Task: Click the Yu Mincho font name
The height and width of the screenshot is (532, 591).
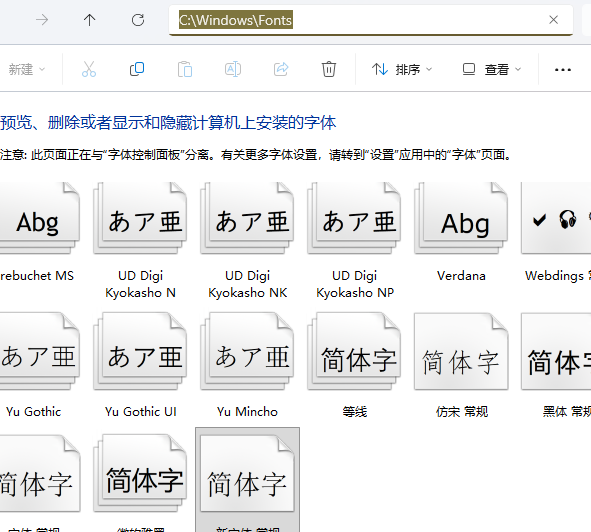Action: click(x=247, y=411)
